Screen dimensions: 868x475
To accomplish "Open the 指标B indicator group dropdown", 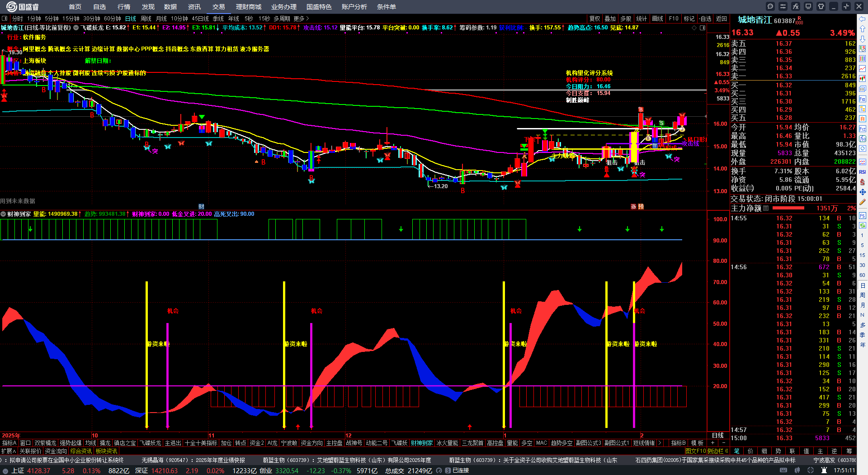I will 678,443.
